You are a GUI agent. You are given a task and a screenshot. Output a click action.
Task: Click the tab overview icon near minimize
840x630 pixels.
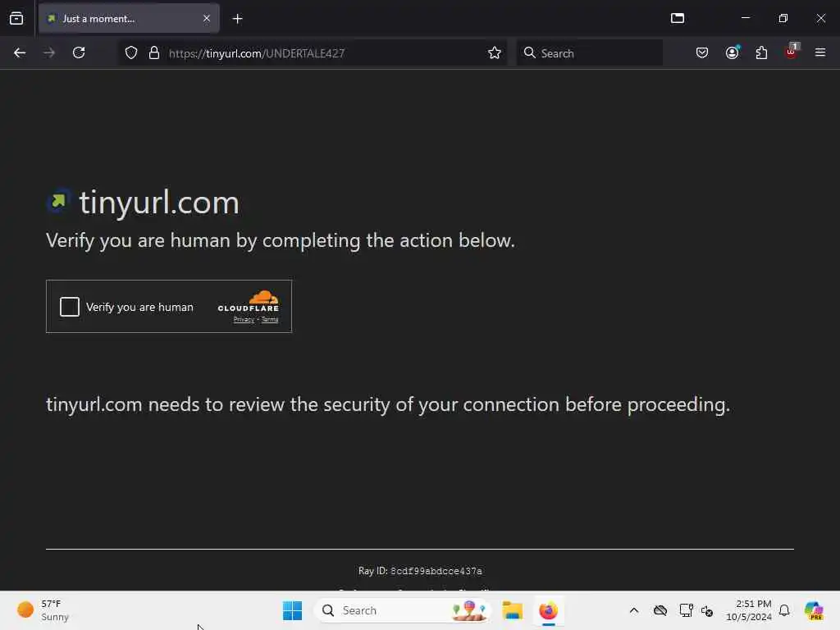[678, 18]
